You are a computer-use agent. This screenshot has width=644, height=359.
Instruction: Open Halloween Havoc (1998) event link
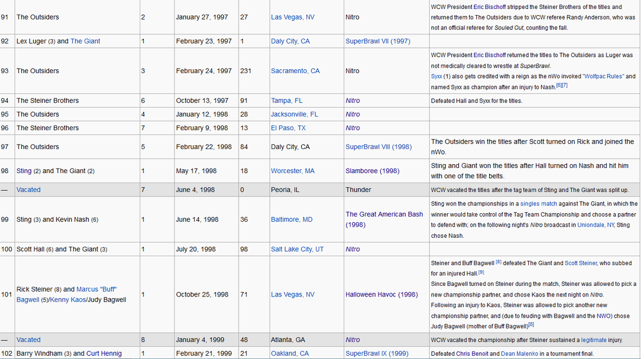382,295
